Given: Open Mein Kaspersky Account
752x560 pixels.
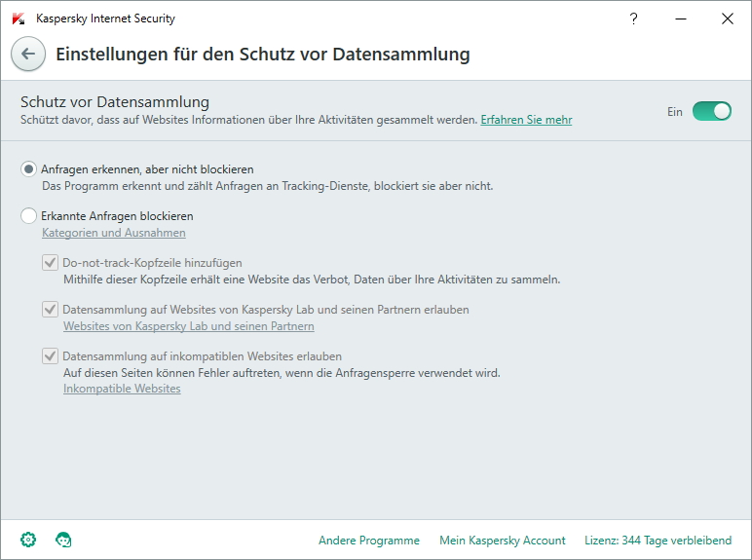Looking at the screenshot, I should [502, 541].
